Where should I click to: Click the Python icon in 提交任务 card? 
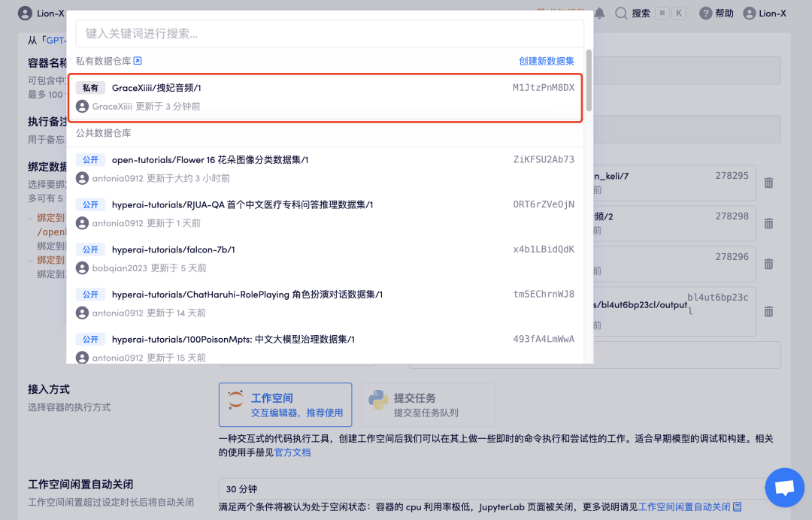click(378, 401)
